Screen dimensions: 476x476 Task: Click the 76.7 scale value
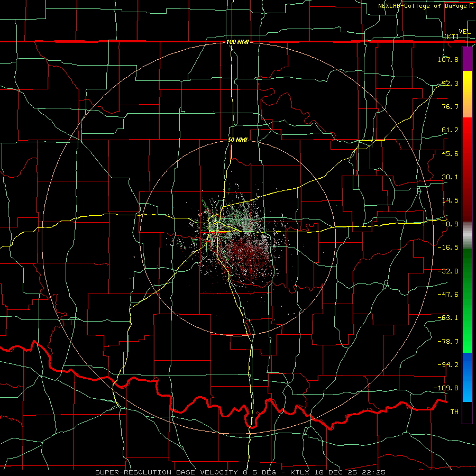[450, 106]
